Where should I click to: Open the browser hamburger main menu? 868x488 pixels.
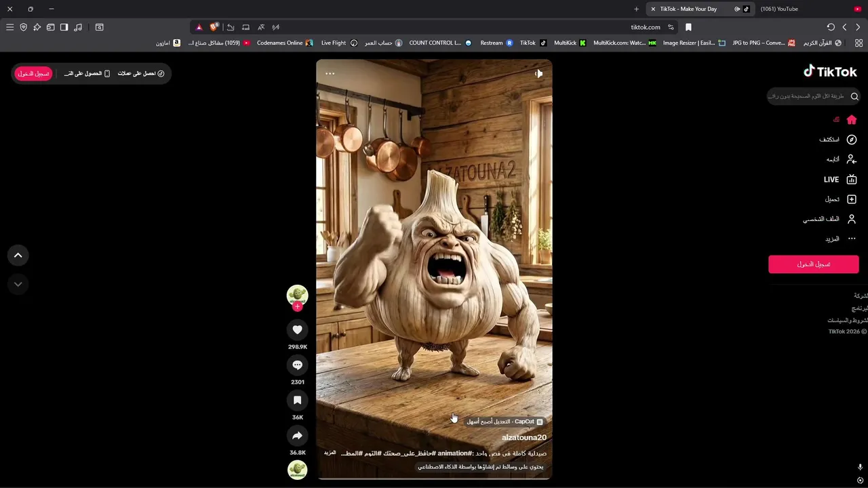click(9, 27)
